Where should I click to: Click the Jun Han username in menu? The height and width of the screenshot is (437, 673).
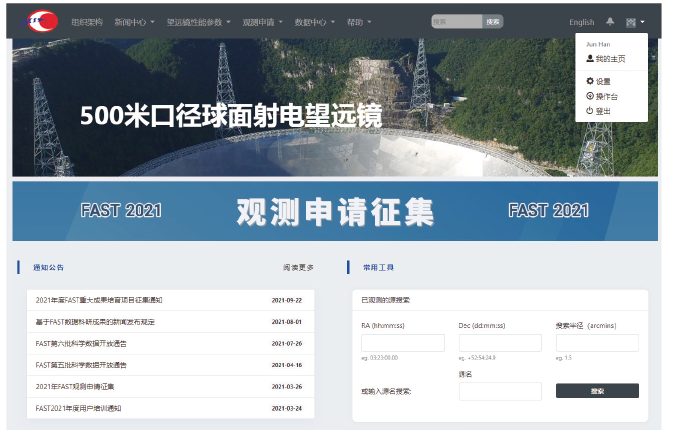click(x=598, y=44)
